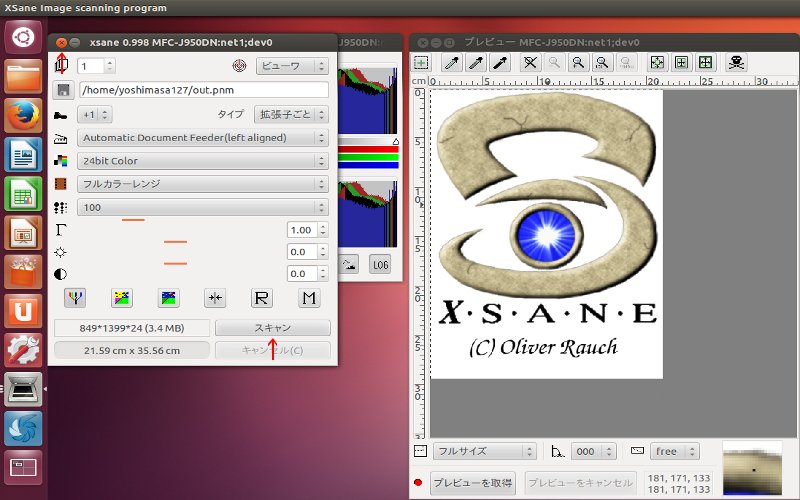The height and width of the screenshot is (500, 800).
Task: Click the zoom-to-selection magnifier icon
Action: point(602,63)
